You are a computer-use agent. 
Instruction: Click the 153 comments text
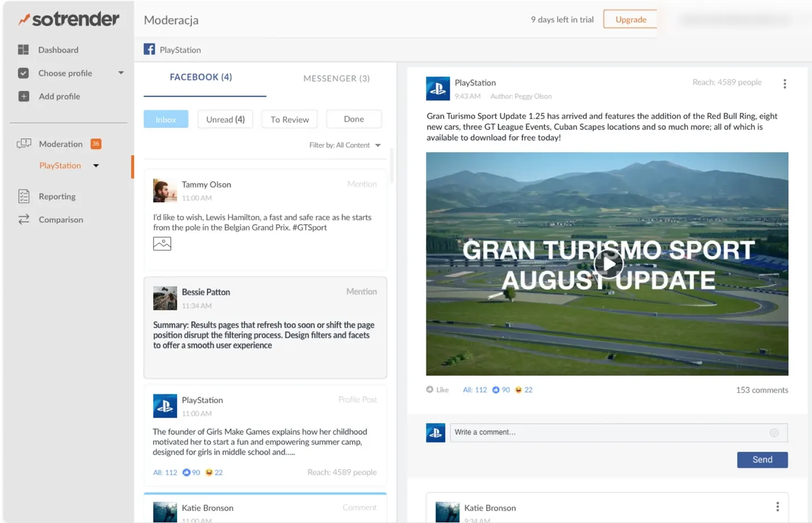coord(762,390)
